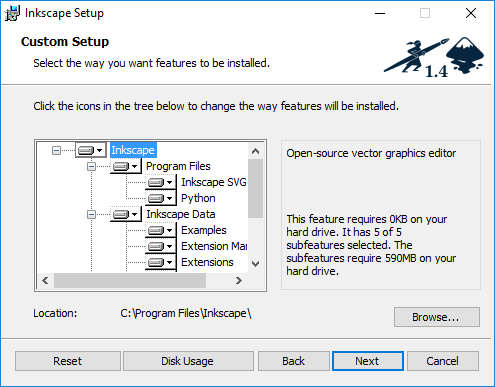Collapse the Program Files tree node
Image resolution: width=495 pixels, height=387 pixels.
[91, 167]
